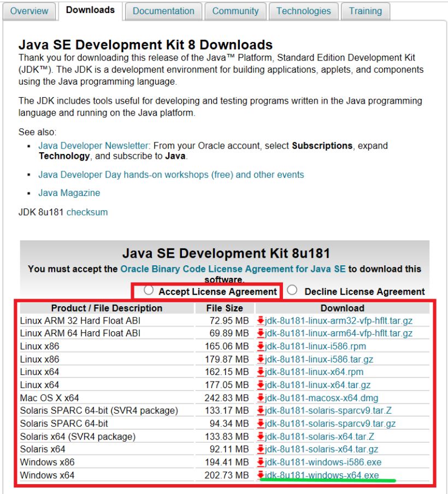The height and width of the screenshot is (494, 448).
Task: Download jdk-8u181-linux-i586.tar.gz file link
Action: [x=319, y=359]
